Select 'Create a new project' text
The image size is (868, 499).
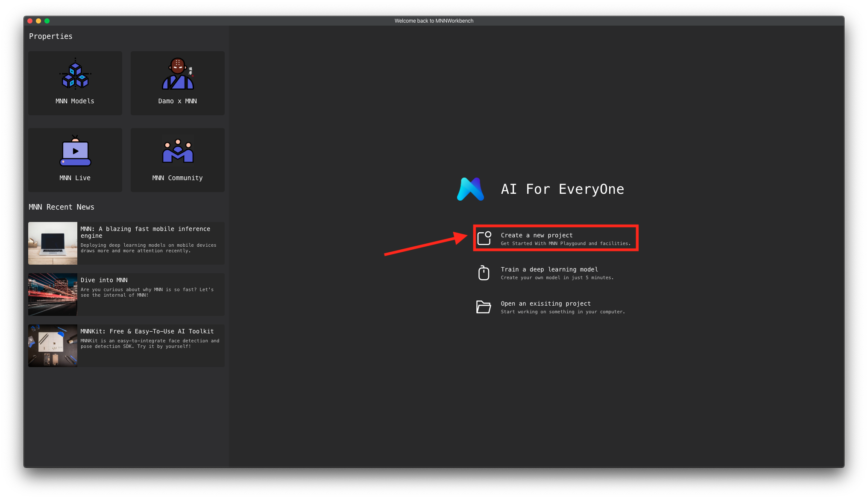(x=537, y=235)
